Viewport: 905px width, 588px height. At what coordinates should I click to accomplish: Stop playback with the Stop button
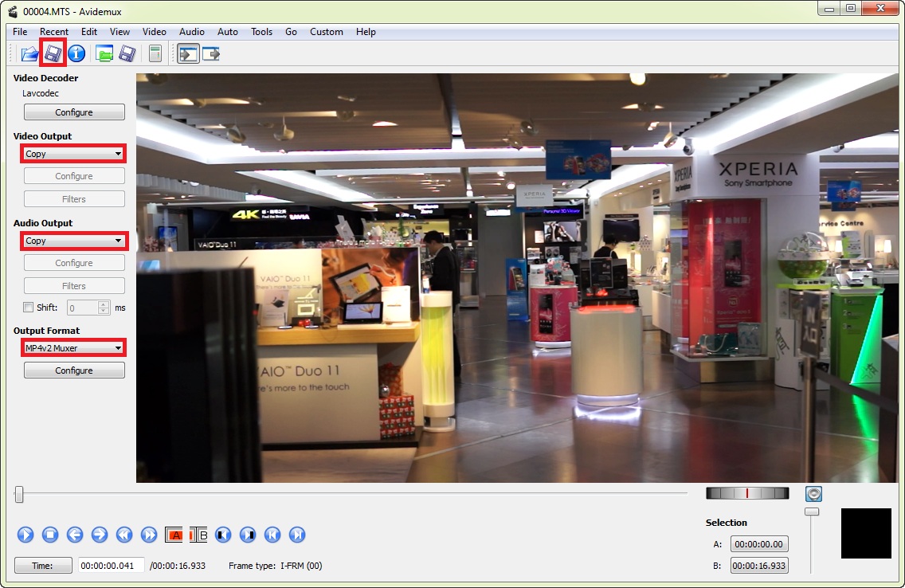50,535
